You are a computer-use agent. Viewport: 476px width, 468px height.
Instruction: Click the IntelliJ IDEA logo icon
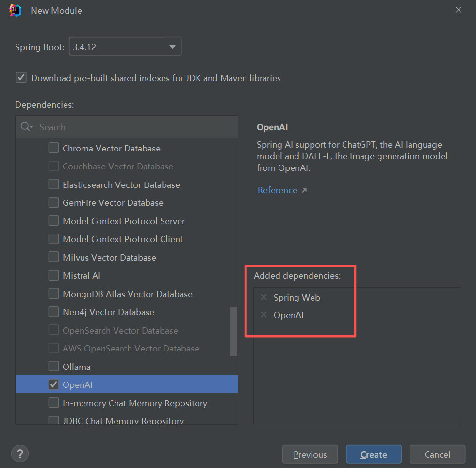point(16,10)
